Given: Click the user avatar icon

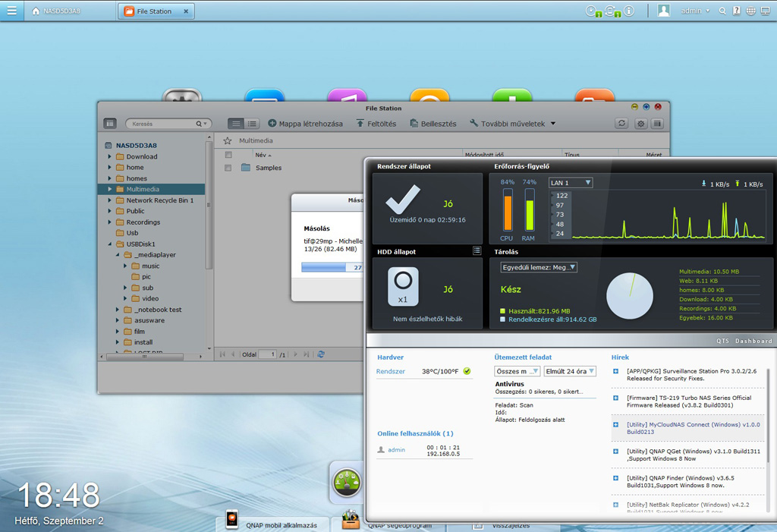Looking at the screenshot, I should (663, 11).
